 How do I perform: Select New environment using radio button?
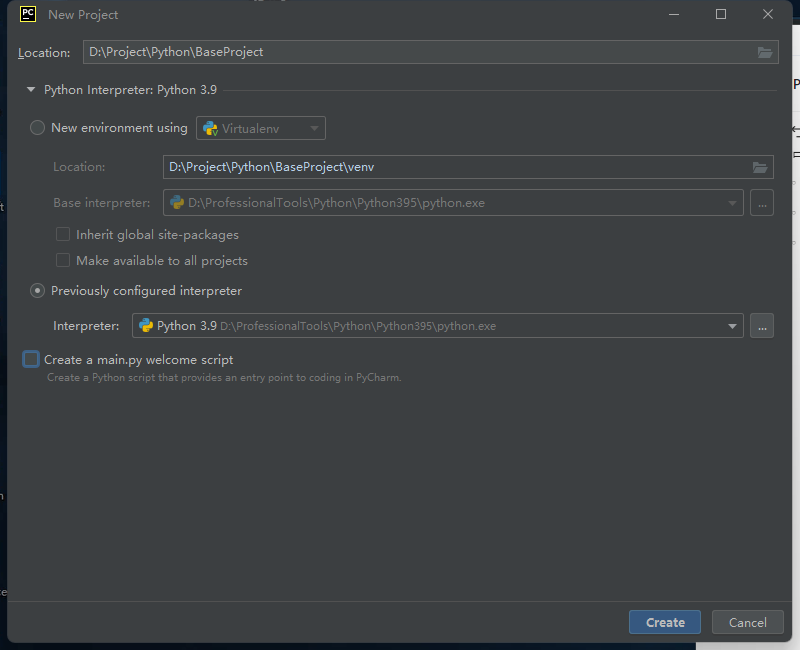tap(37, 128)
